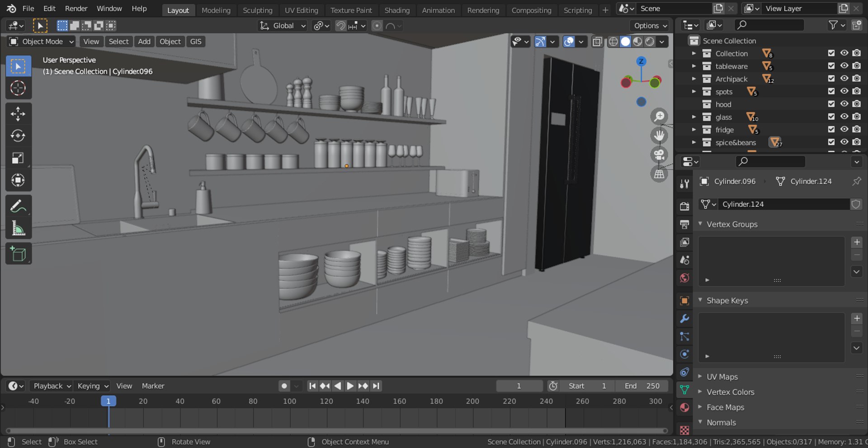Open the Add menu in viewport header
The width and height of the screenshot is (868, 448).
(x=144, y=42)
